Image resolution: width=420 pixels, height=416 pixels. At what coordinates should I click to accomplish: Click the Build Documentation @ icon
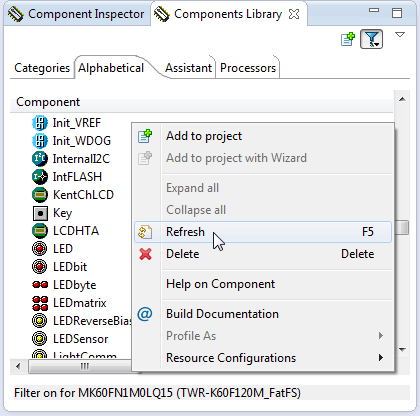pos(145,314)
